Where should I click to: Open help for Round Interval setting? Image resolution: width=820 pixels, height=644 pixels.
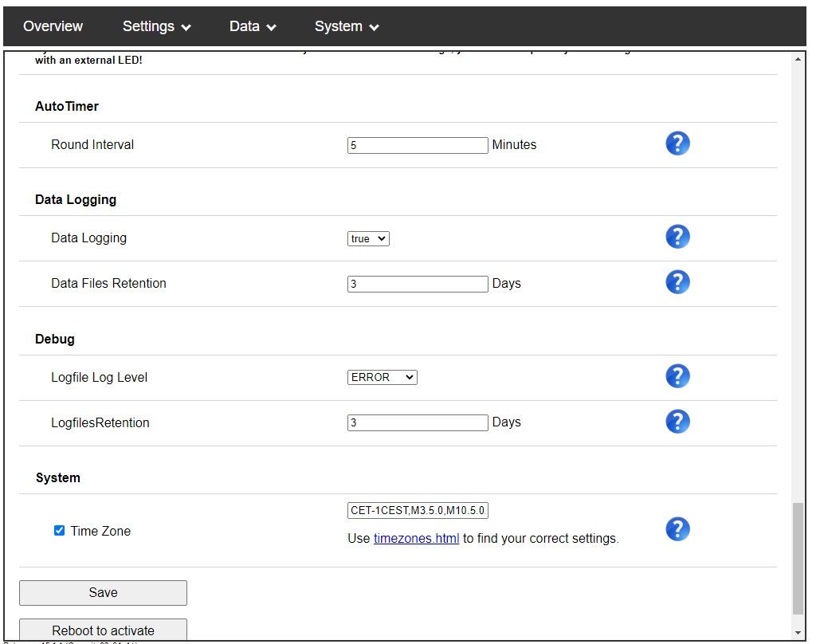pos(677,143)
